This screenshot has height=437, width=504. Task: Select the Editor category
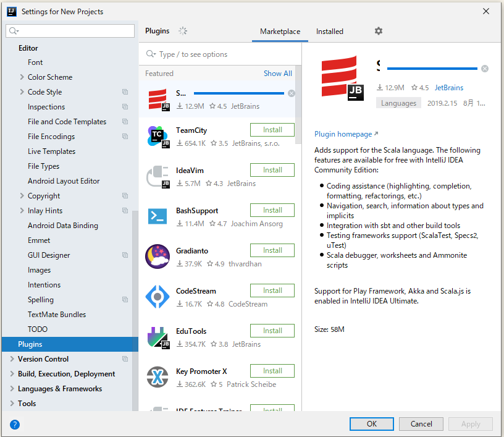pyautogui.click(x=28, y=48)
